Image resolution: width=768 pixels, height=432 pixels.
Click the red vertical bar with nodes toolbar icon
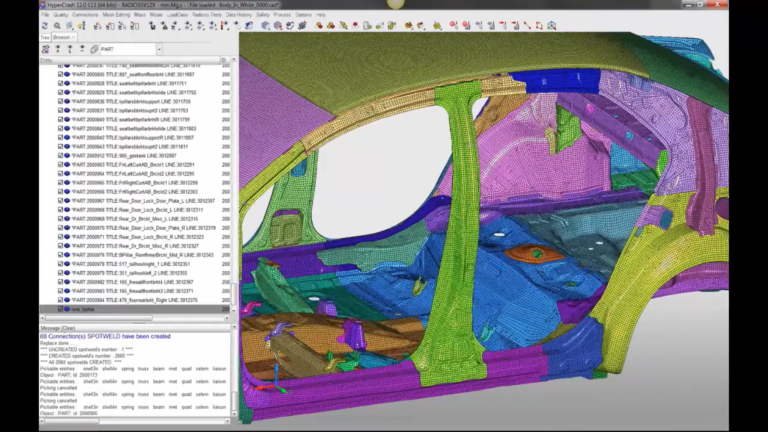coord(225,25)
